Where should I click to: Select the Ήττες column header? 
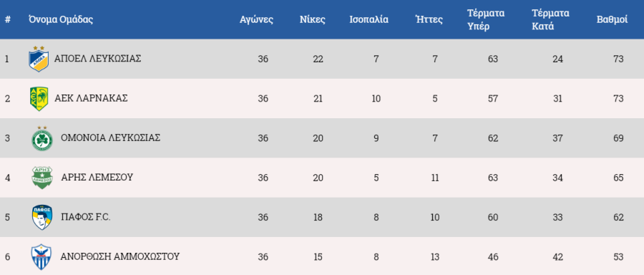(x=429, y=20)
